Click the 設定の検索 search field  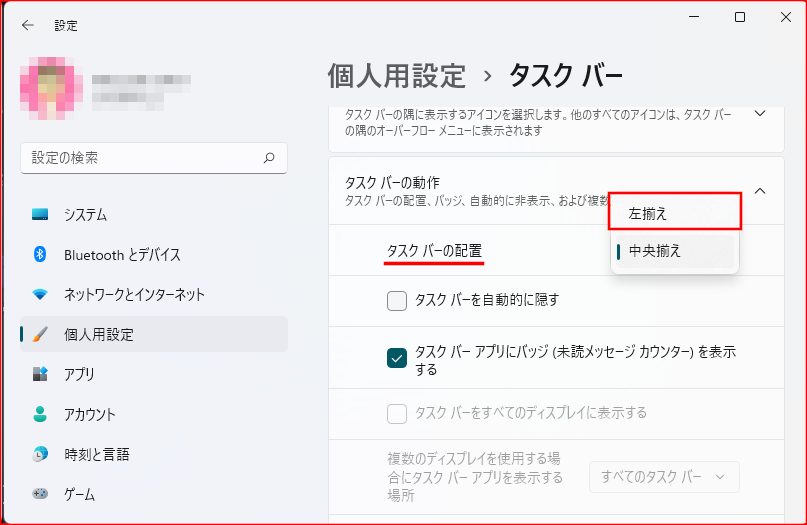click(140, 158)
